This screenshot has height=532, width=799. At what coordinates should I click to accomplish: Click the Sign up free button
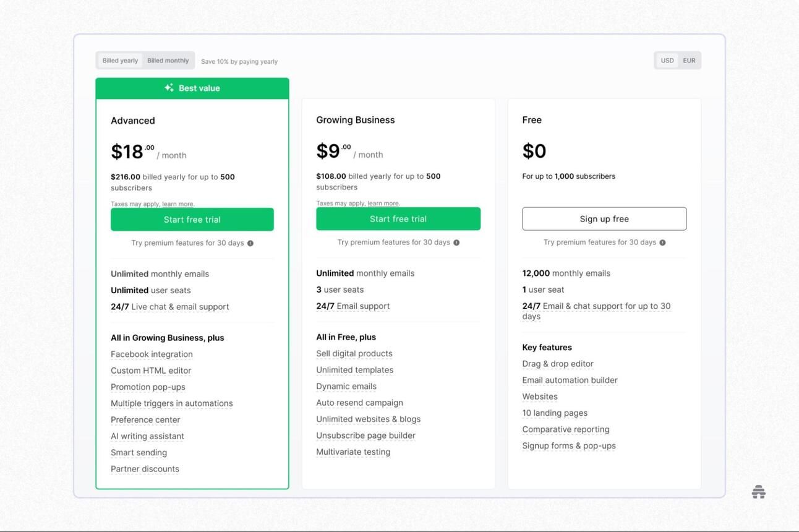[604, 219]
